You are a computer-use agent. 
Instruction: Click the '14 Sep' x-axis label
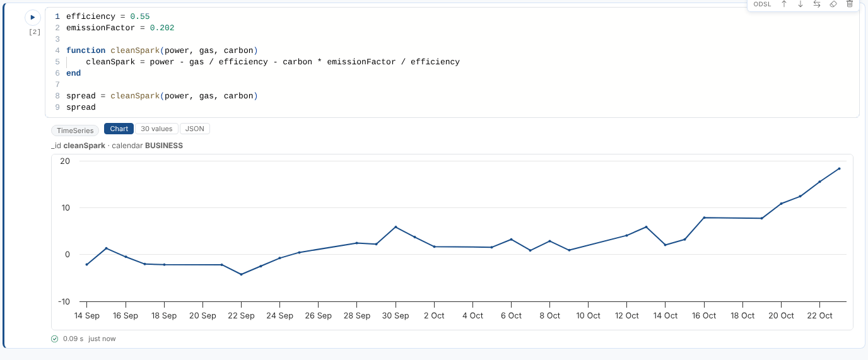coord(86,316)
